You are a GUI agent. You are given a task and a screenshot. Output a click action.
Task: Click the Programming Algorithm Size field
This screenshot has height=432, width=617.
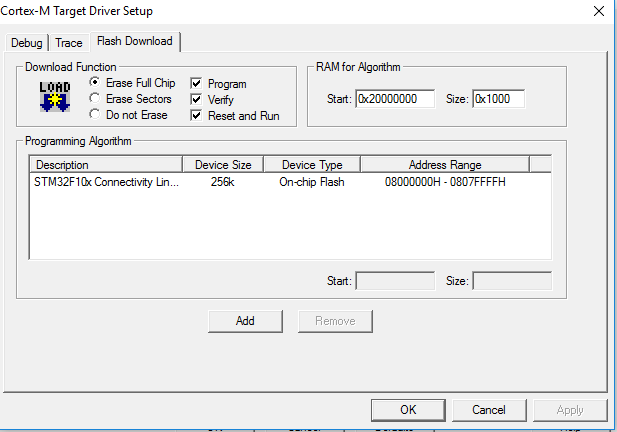pos(512,281)
